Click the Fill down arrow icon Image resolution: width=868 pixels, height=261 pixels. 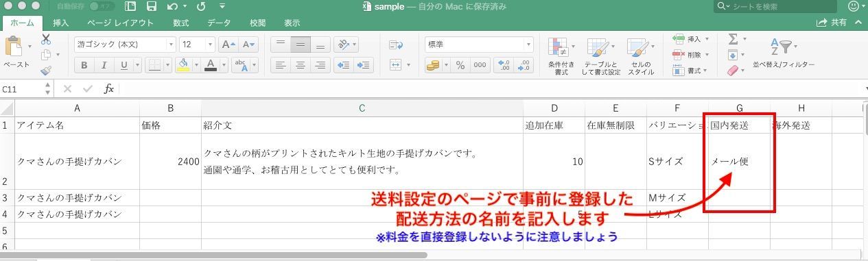coord(732,55)
